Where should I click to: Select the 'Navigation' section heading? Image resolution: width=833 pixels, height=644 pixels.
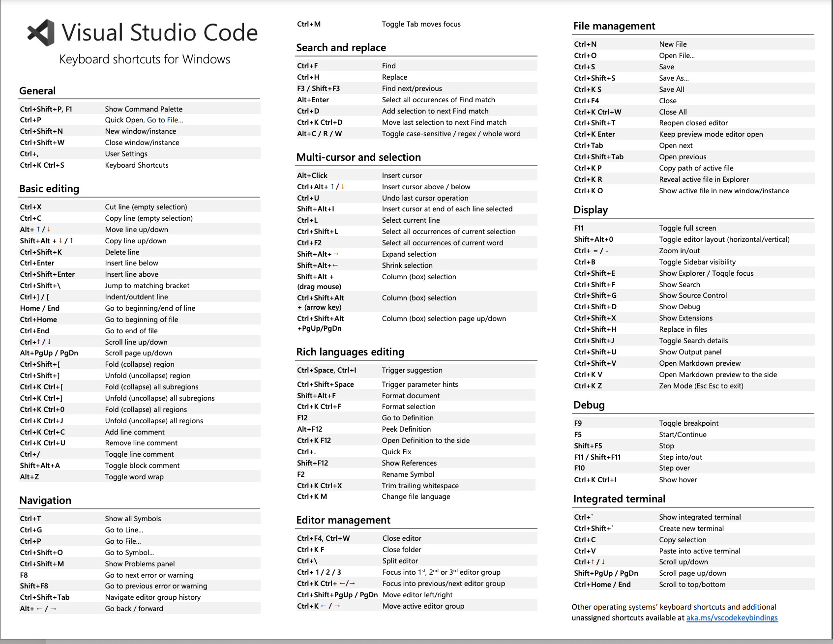pos(45,500)
